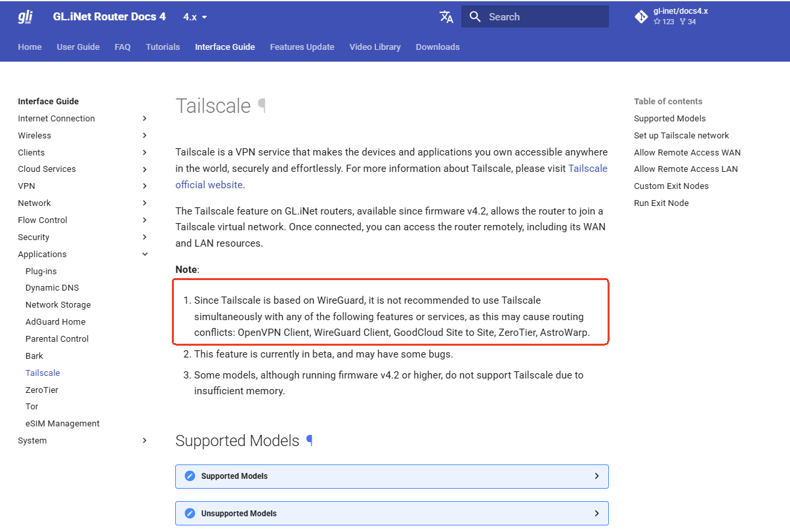This screenshot has height=532, width=790.
Task: Click the GL.iNet logo icon
Action: point(26,17)
